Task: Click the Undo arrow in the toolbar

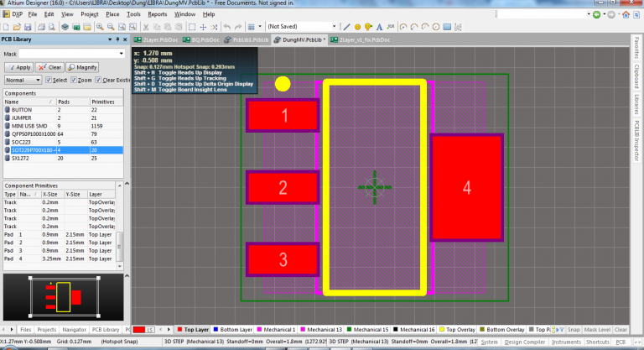Action: click(227, 27)
